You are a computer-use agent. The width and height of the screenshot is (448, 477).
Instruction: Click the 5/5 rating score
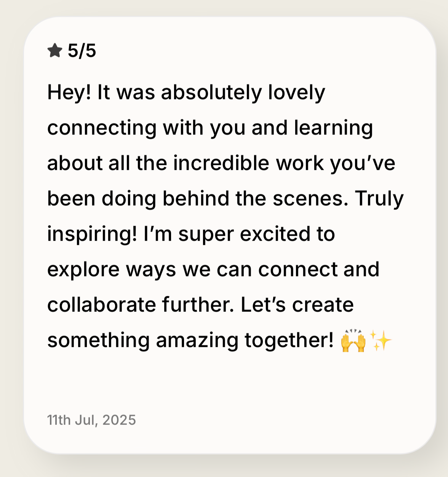click(82, 51)
